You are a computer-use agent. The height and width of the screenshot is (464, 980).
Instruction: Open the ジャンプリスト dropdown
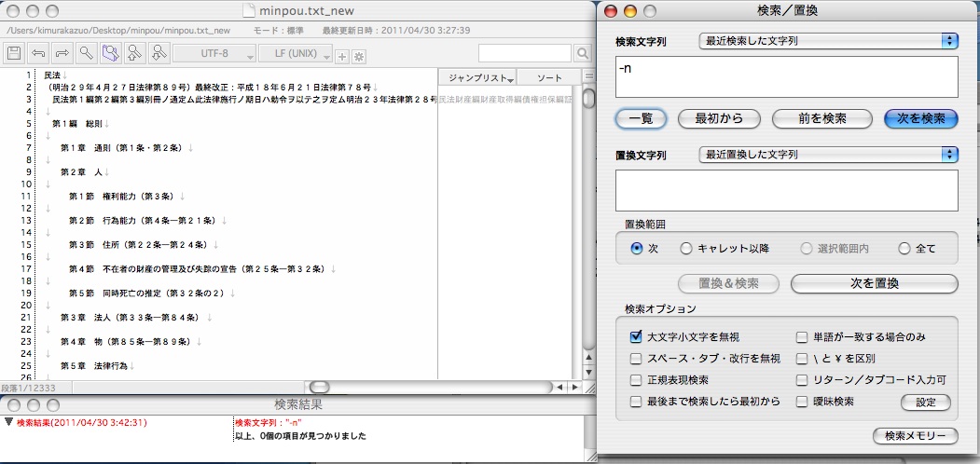[x=477, y=77]
